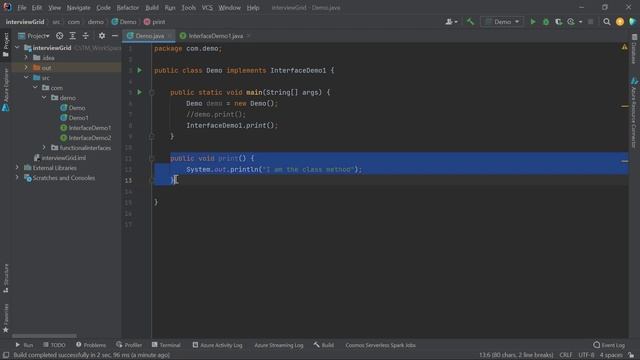
Task: Open the VCS menu
Action: 207,8
